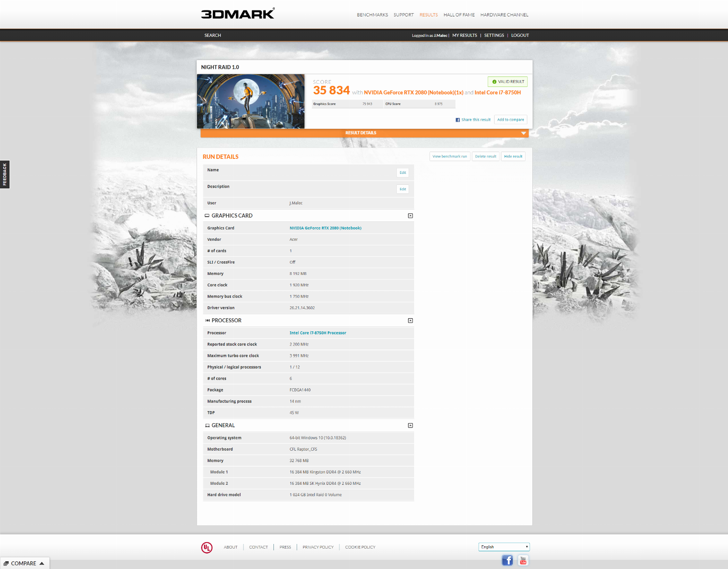Click the CPU Score 8 975 value
The height and width of the screenshot is (569, 728).
click(439, 104)
